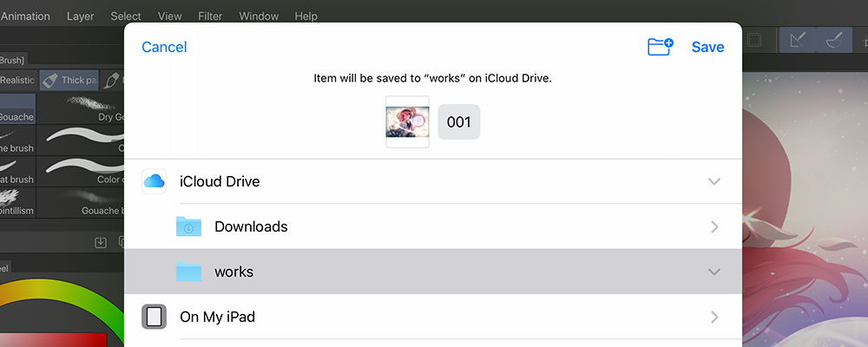
Task: Click Cancel to dismiss the dialog
Action: pyautogui.click(x=164, y=47)
